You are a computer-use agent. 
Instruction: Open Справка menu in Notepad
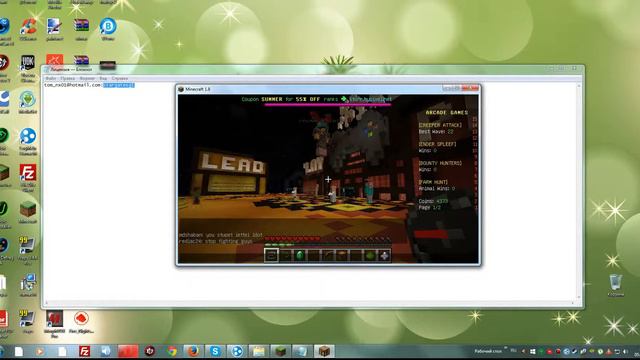(x=120, y=78)
